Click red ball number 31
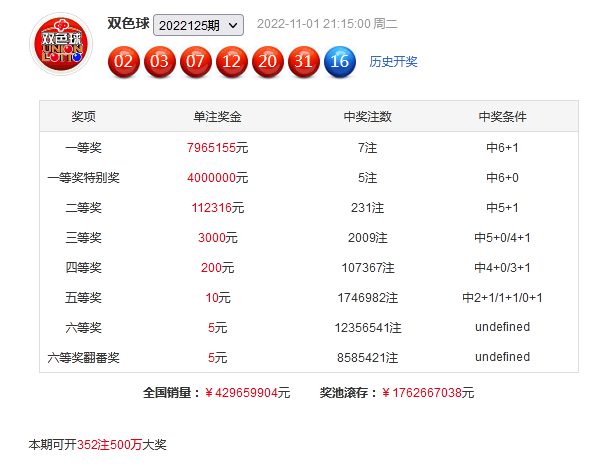Image resolution: width=607 pixels, height=476 pixels. coord(304,62)
